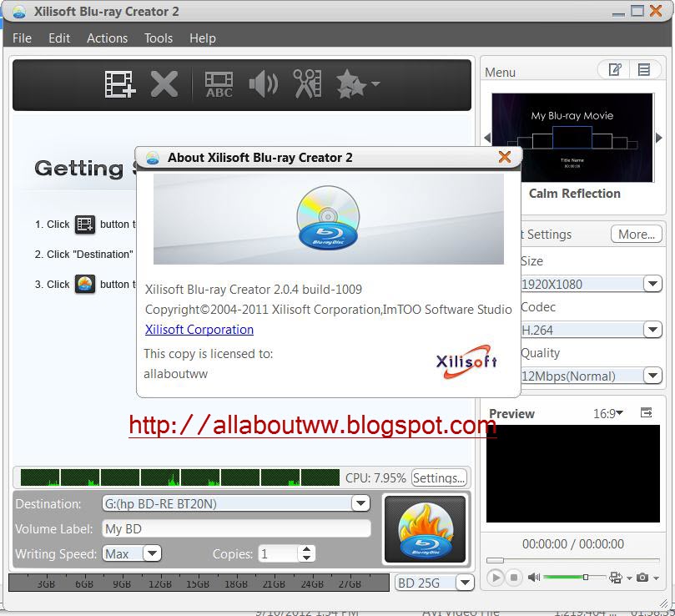Open the effects stars toolbar icon
The height and width of the screenshot is (616, 675).
(351, 84)
